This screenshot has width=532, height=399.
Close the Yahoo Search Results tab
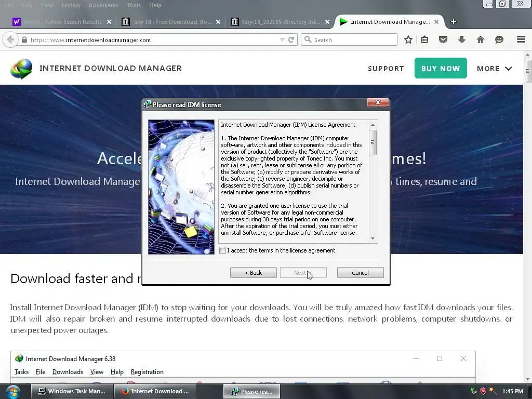[109, 22]
